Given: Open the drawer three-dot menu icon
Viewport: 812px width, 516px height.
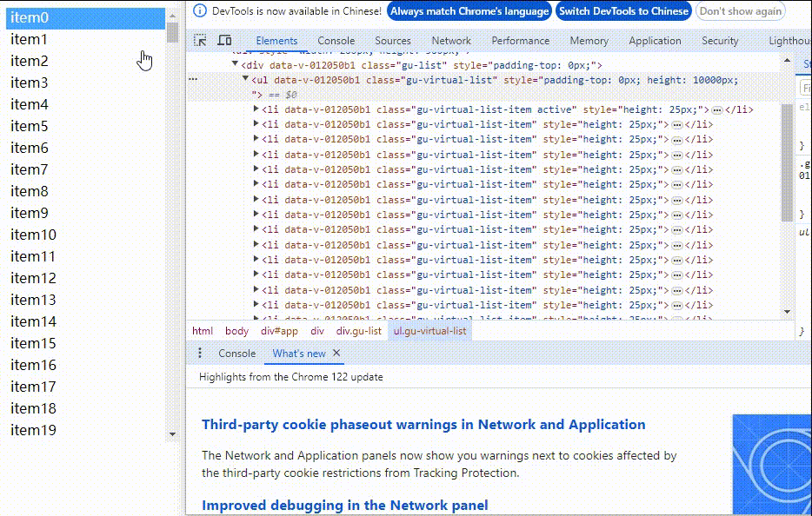Looking at the screenshot, I should 200,353.
